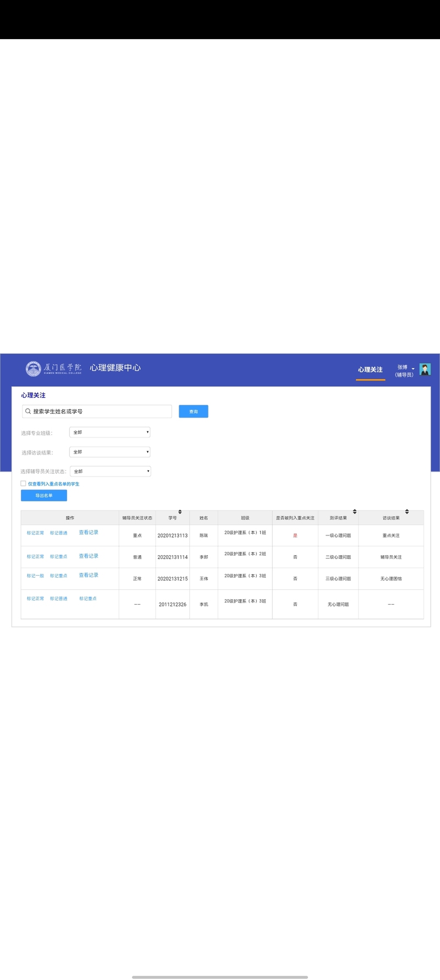Click the 班级 column header
Screen dimensions: 440x980
pyautogui.click(x=245, y=518)
